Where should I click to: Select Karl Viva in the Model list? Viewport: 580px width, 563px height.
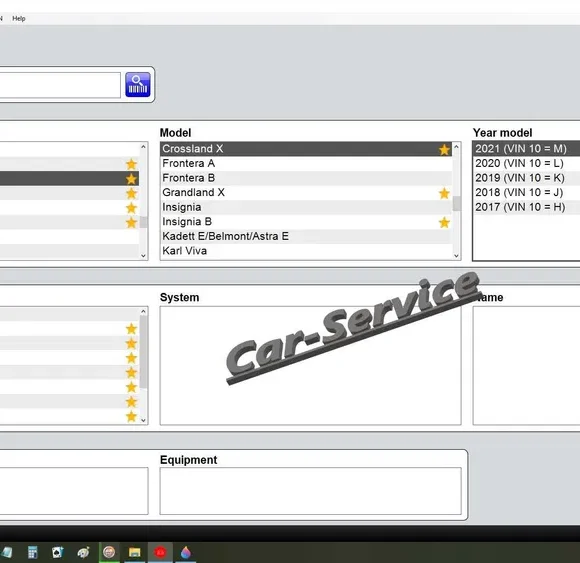(306, 251)
